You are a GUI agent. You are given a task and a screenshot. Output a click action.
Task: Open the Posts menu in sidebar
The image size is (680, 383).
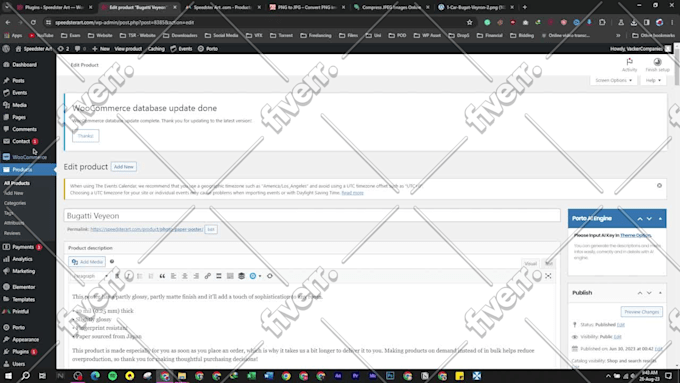(18, 81)
